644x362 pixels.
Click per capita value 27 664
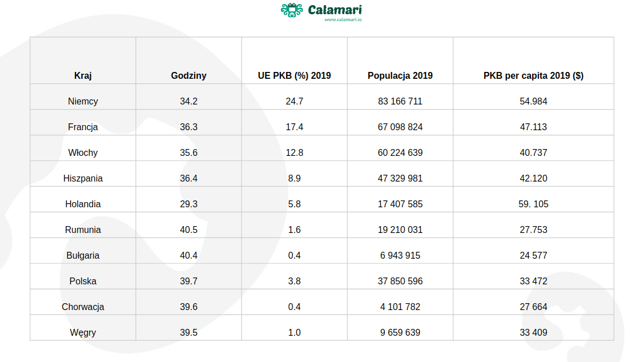(533, 307)
